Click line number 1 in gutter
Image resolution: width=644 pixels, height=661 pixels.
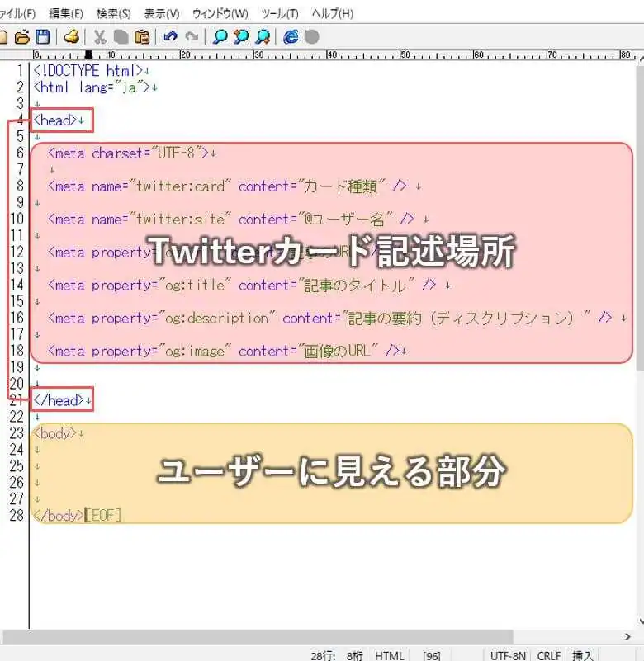coord(20,70)
